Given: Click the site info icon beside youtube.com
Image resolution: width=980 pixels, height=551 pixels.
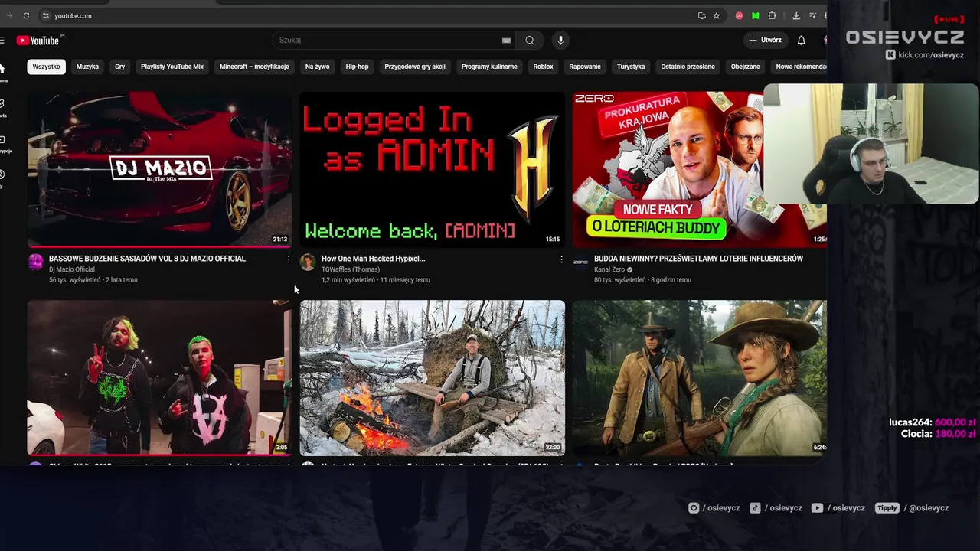Looking at the screenshot, I should [x=46, y=15].
